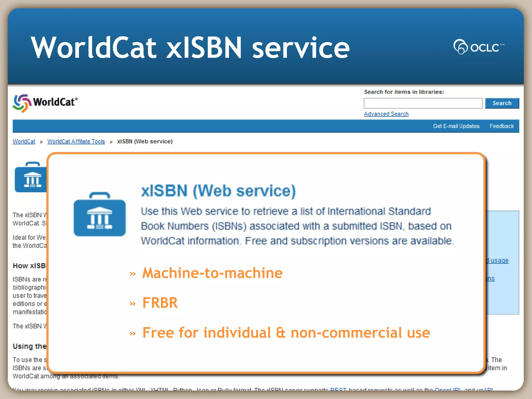
Task: Click the WorldCat logo
Action: coord(45,103)
